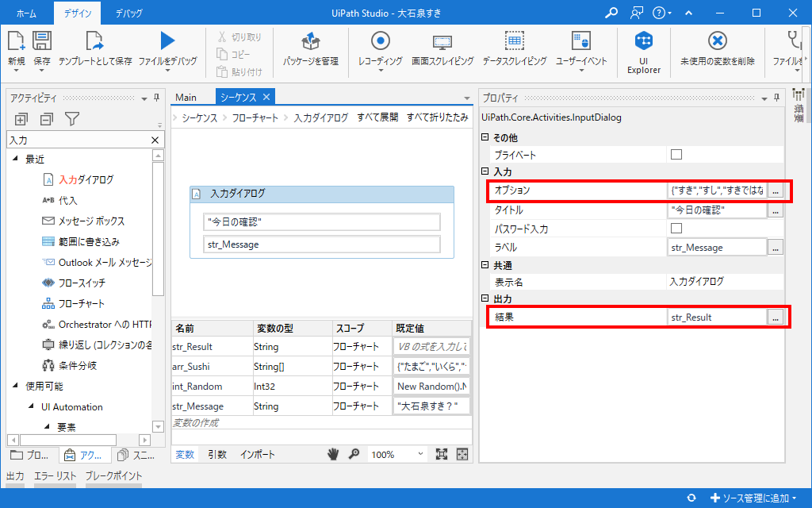This screenshot has width=812, height=508.
Task: Open ellipsis editor for タイトル
Action: click(776, 210)
